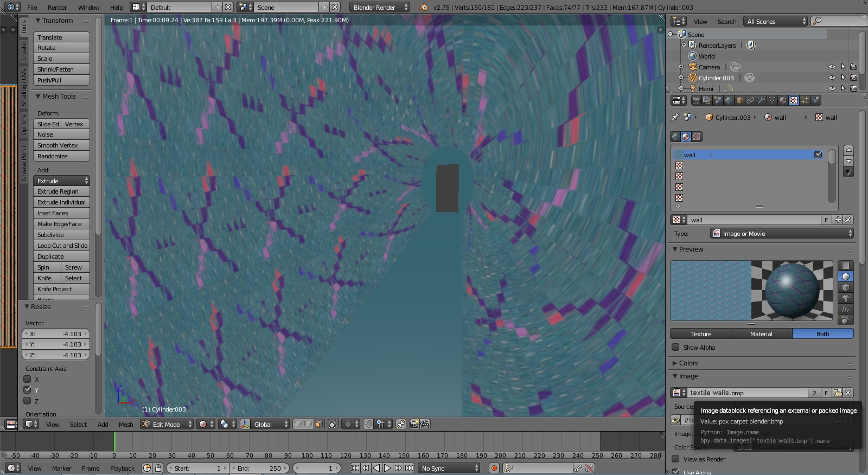Open the Physics properties tab
The image size is (868, 475).
point(815,100)
